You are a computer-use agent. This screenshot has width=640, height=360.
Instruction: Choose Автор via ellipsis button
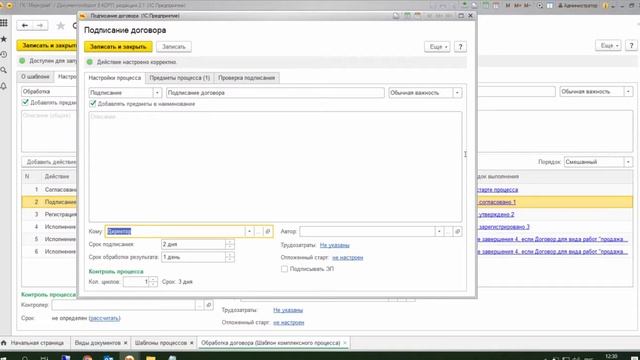pos(448,231)
